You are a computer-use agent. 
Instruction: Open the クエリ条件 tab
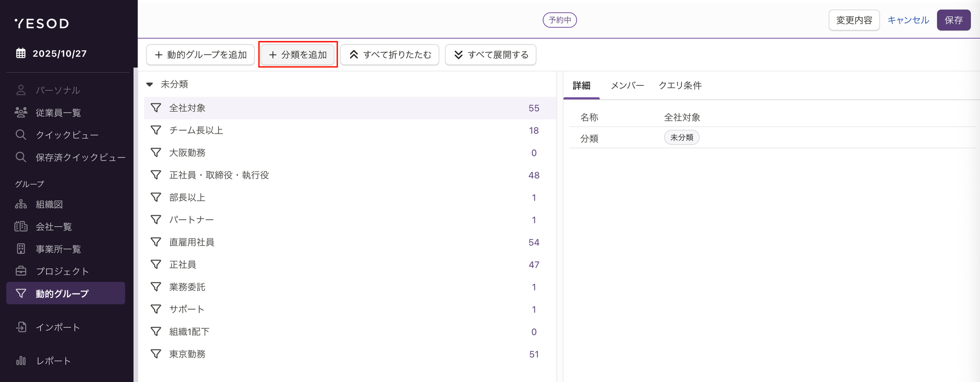(x=680, y=86)
